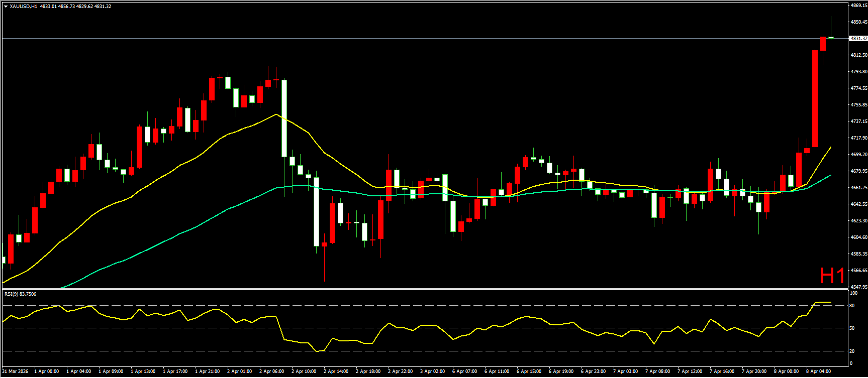This screenshot has width=868, height=378.
Task: Click the RSI 100 scale label
Action: tap(853, 293)
